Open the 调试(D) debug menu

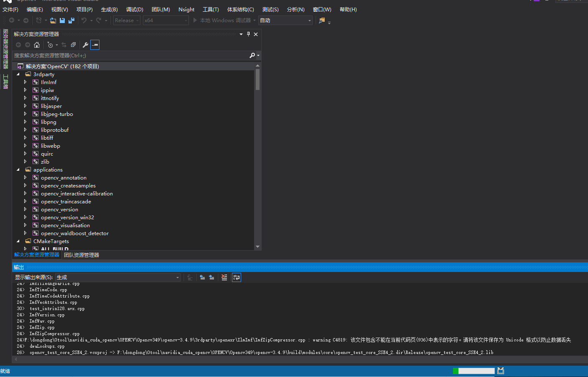pyautogui.click(x=135, y=9)
